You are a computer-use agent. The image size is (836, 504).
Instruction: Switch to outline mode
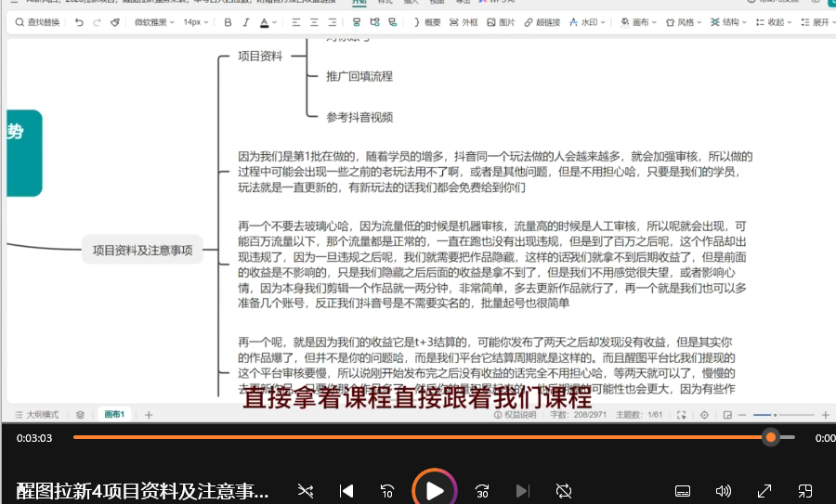[37, 415]
